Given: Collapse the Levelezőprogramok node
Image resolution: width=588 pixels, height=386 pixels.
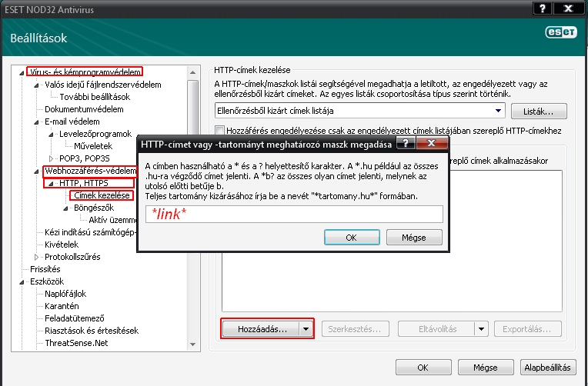Looking at the screenshot, I should click(51, 135).
